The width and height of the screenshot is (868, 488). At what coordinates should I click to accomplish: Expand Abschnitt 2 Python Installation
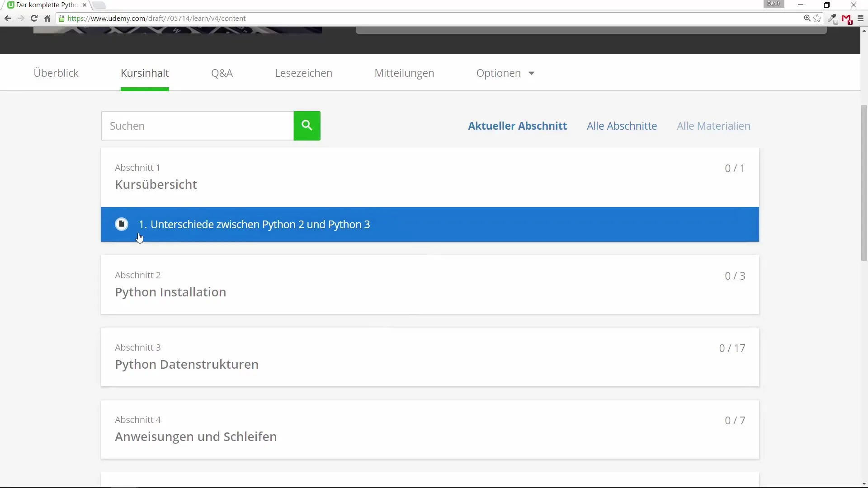coord(429,285)
